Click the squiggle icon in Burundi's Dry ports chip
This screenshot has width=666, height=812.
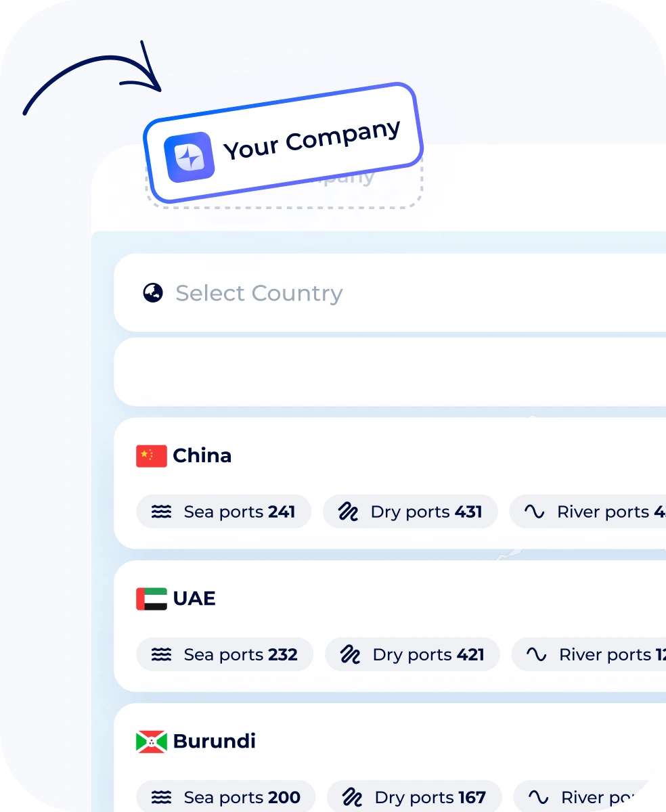pos(352,798)
